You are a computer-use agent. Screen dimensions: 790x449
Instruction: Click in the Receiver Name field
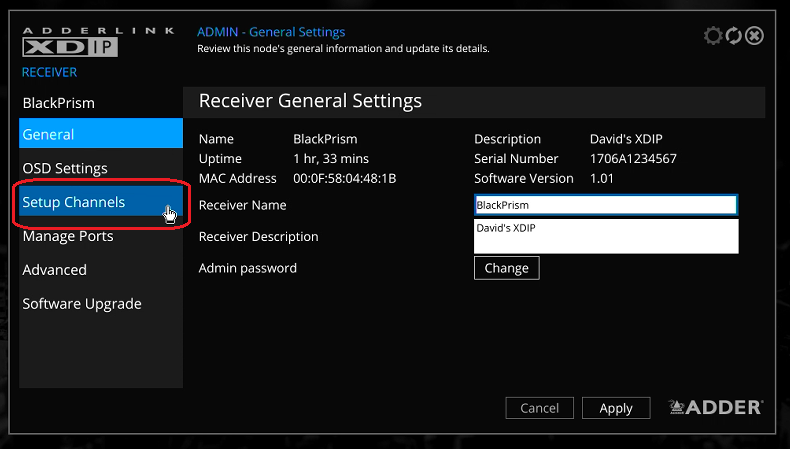click(x=605, y=205)
